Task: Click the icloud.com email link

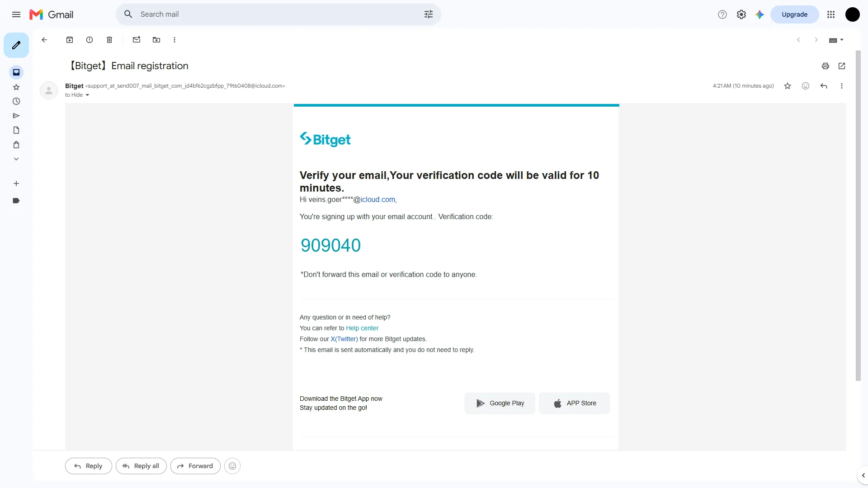Action: coord(377,200)
